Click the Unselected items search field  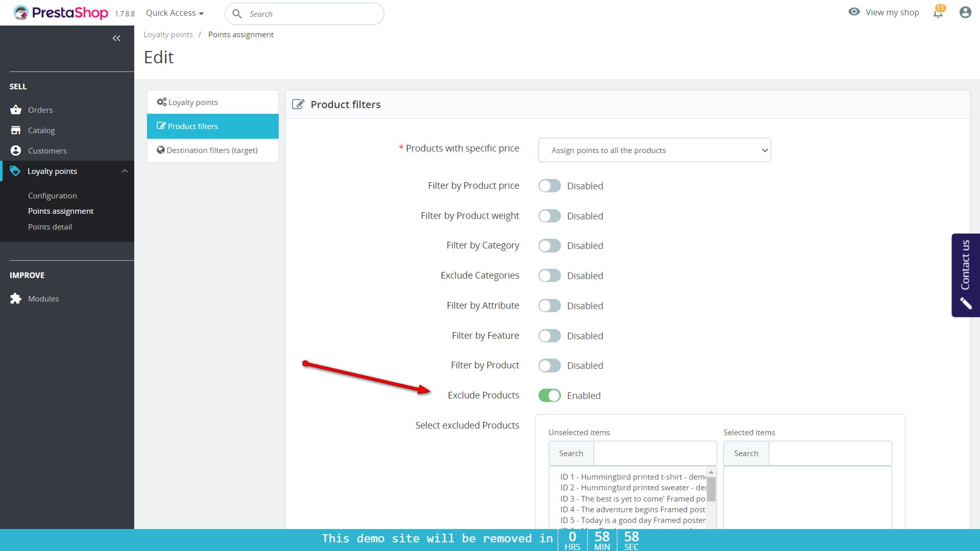tap(655, 454)
